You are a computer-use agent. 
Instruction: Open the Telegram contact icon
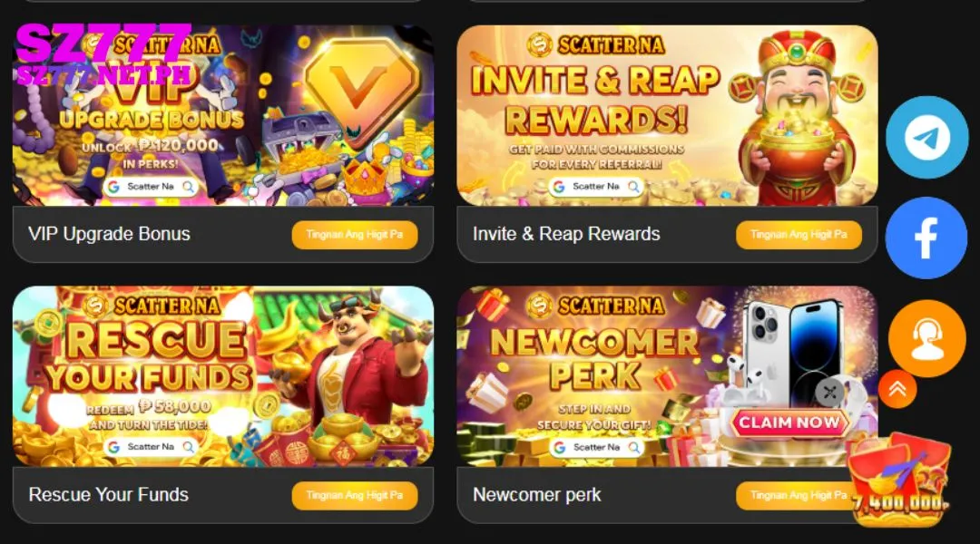[x=926, y=138]
